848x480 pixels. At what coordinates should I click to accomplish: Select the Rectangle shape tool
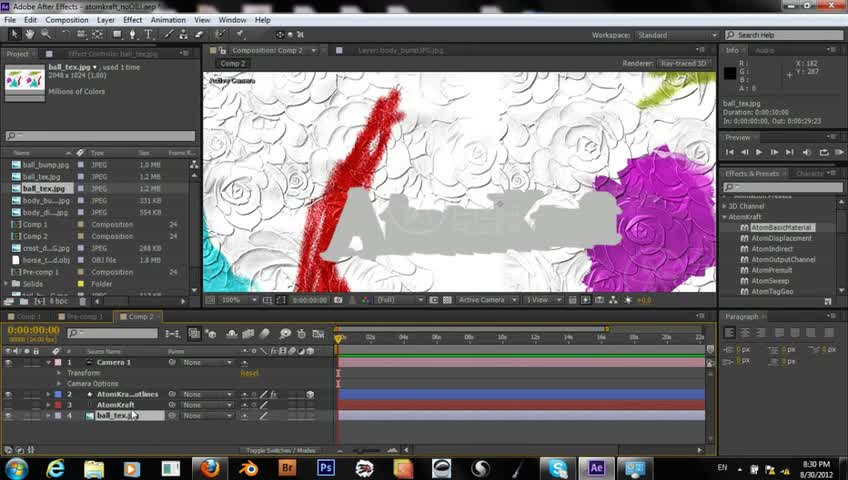(117, 34)
